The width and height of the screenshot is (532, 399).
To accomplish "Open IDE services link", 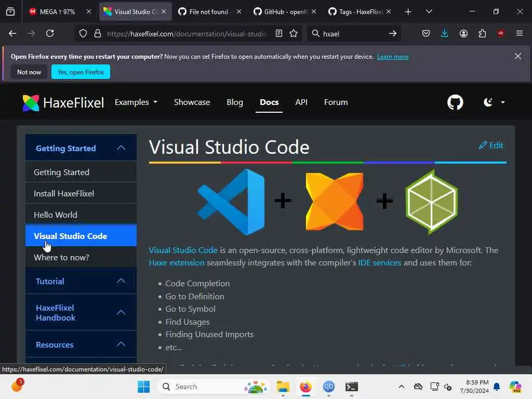I will coord(380,262).
